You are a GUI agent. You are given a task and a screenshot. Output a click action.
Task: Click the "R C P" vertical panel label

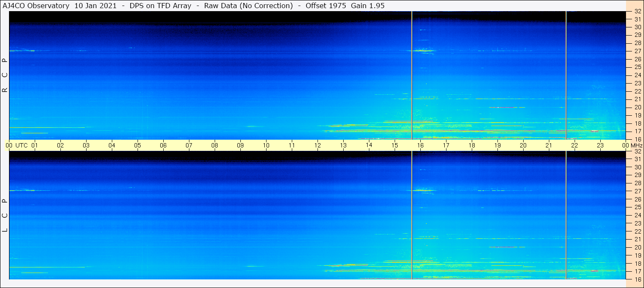[5, 75]
